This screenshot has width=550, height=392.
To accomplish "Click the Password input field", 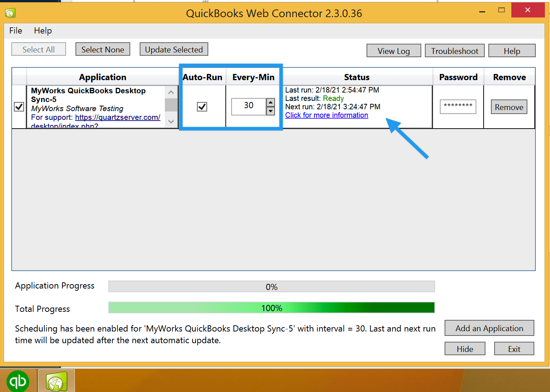I will [458, 107].
